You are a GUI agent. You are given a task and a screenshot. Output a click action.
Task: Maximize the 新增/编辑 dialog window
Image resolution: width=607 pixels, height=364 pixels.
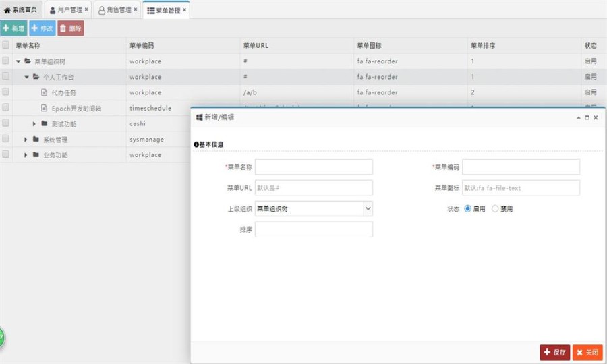587,117
